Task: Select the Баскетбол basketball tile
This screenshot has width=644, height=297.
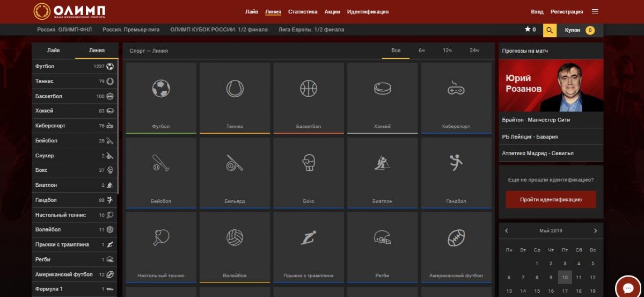Action: pos(309,98)
